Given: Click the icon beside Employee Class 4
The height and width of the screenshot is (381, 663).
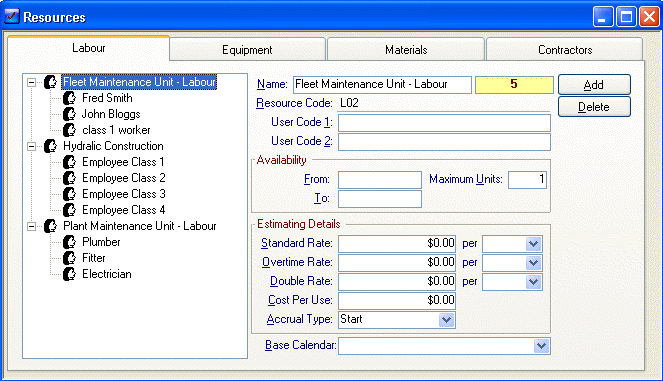Looking at the screenshot, I should point(69,210).
